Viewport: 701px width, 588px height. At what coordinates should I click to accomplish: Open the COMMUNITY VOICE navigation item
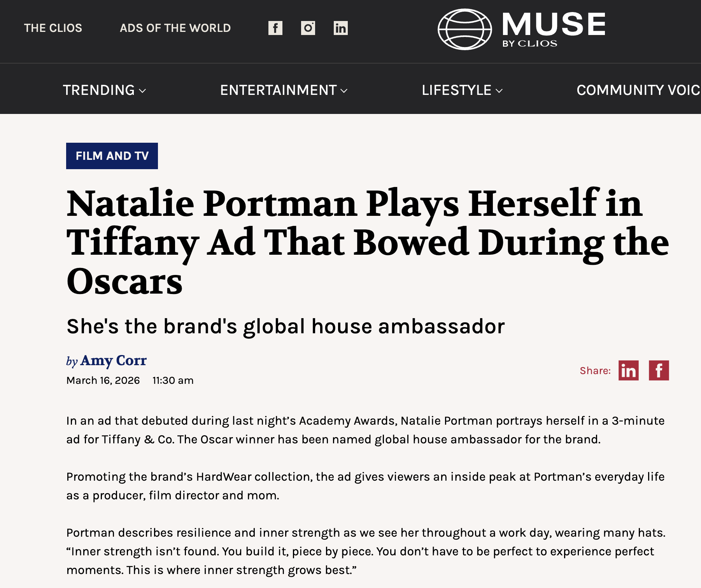[x=638, y=90]
